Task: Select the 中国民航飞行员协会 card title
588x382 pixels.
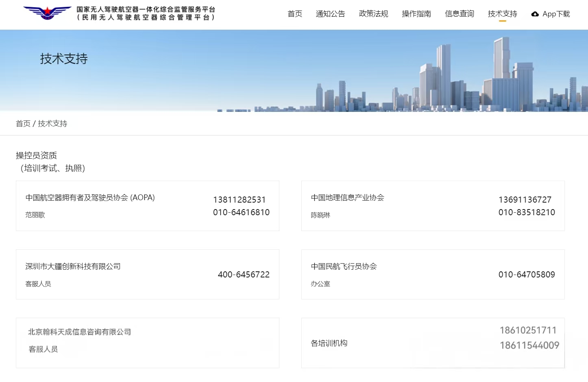Action: (344, 266)
